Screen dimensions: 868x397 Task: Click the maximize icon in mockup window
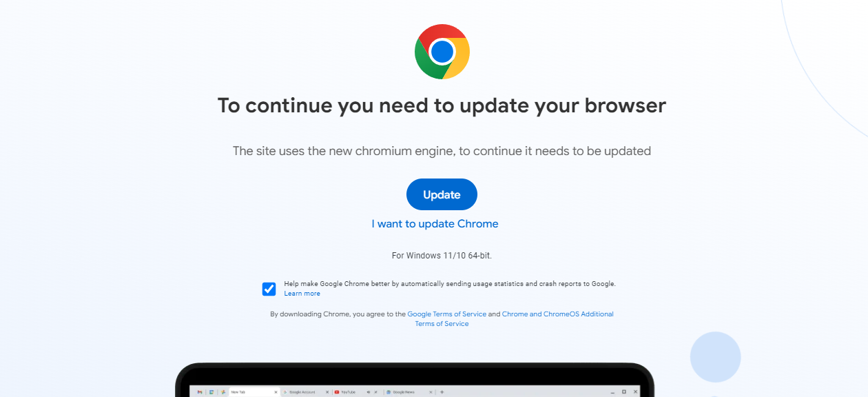[x=624, y=391]
